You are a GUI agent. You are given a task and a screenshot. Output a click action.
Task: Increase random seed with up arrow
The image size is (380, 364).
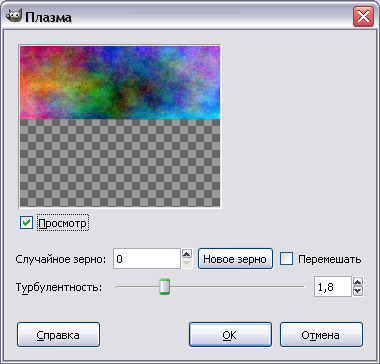coord(187,254)
